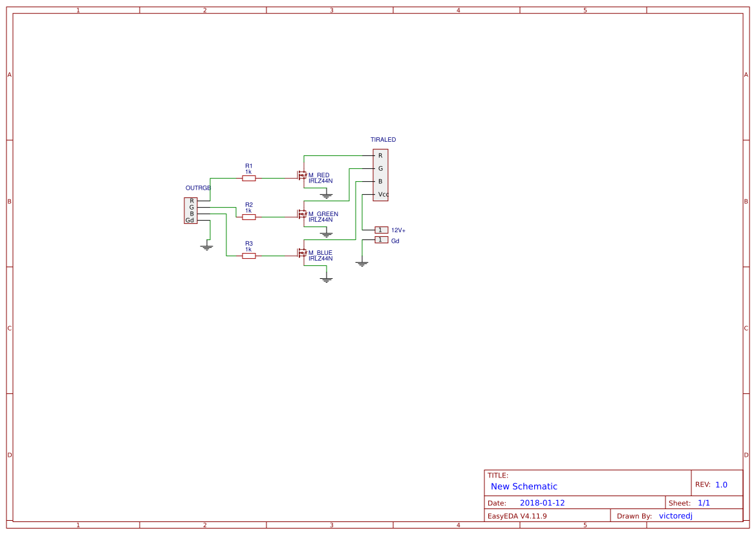Viewport: 756px width, 535px height.
Task: Click the victoredj author name
Action: (x=676, y=516)
